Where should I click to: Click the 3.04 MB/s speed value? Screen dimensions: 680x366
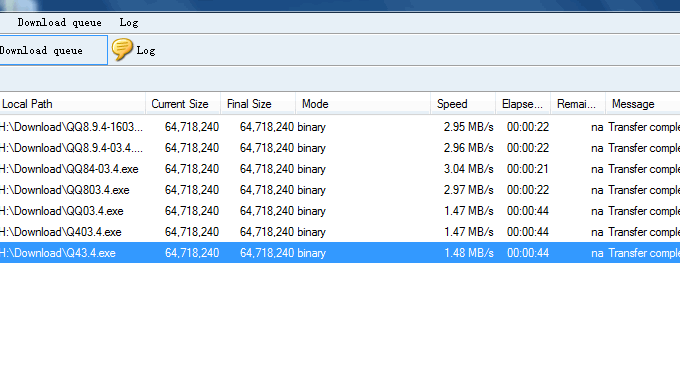[x=468, y=169]
